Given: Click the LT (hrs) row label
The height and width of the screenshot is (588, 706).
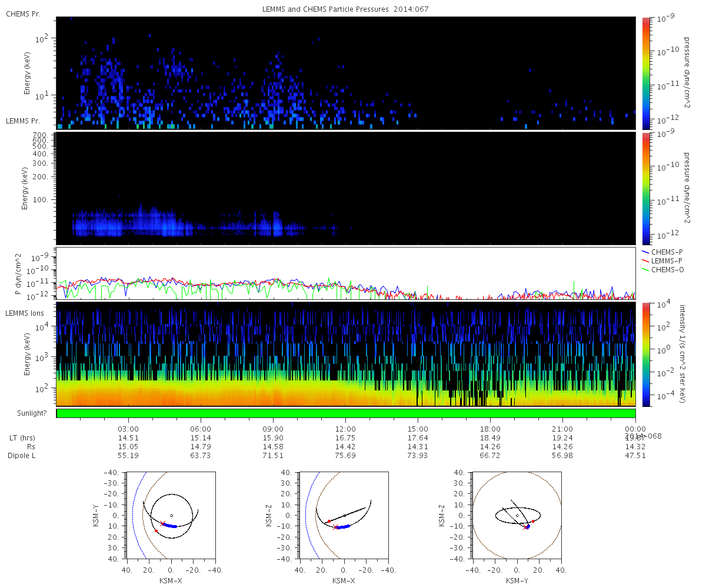Looking at the screenshot, I should click(22, 438).
